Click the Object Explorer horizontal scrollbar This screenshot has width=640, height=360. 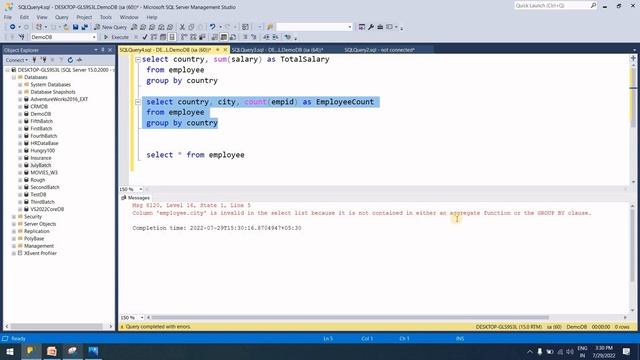56,327
